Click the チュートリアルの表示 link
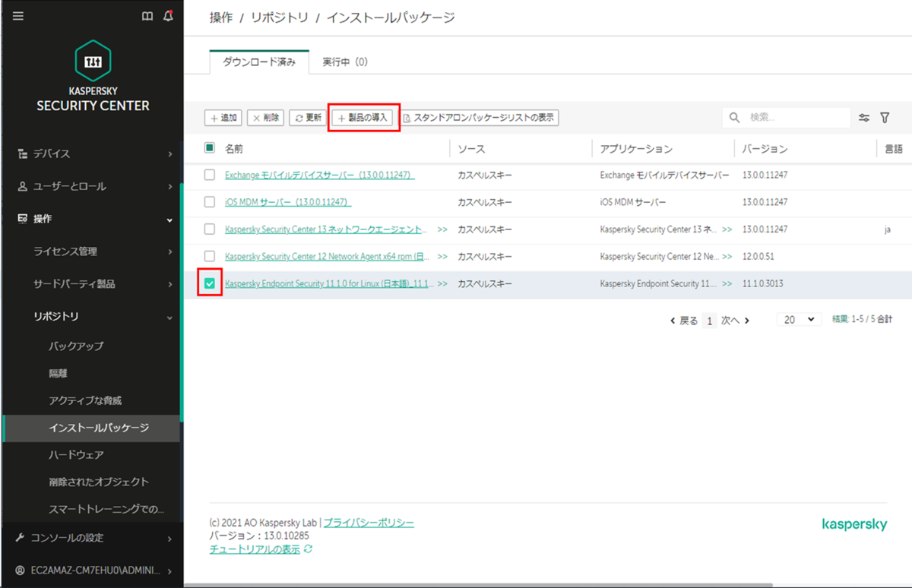 (x=255, y=549)
